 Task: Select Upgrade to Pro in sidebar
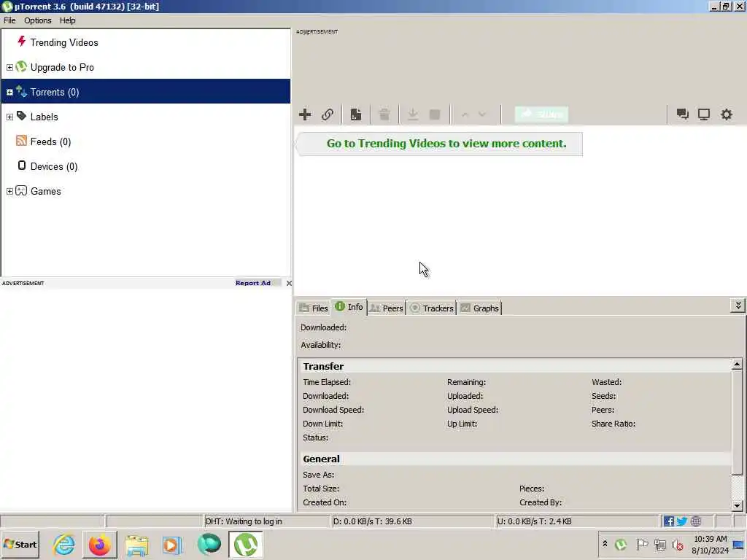[x=62, y=67]
